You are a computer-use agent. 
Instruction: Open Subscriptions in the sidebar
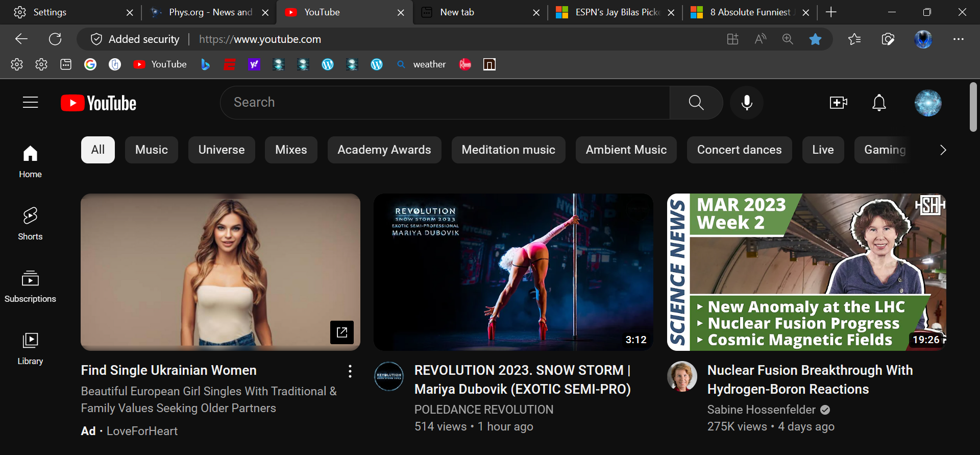coord(30,286)
